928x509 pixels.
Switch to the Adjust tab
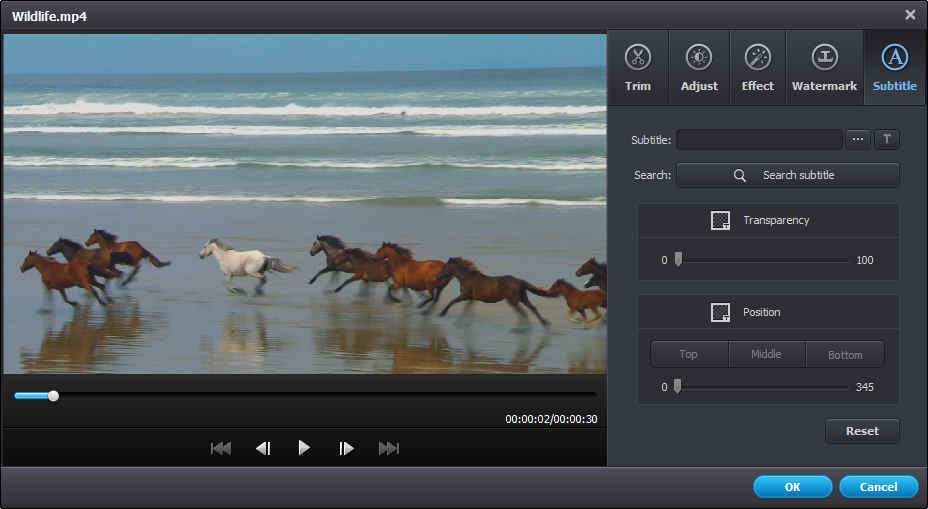tap(699, 68)
